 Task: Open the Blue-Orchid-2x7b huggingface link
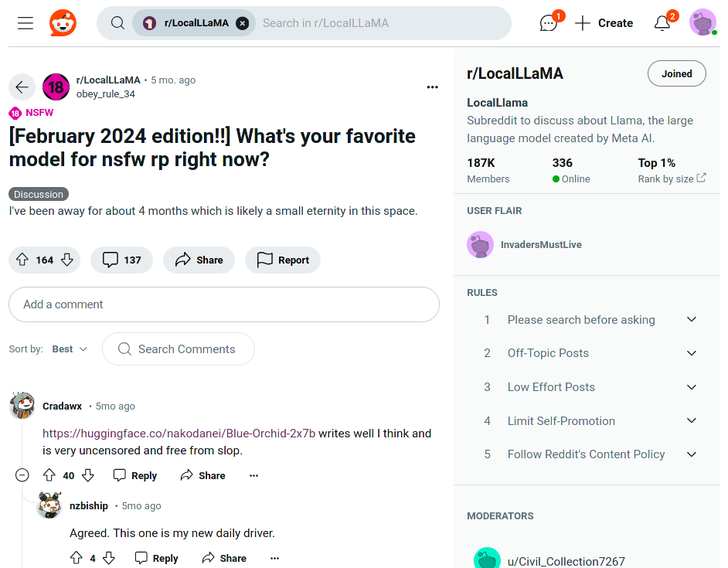[x=179, y=434]
